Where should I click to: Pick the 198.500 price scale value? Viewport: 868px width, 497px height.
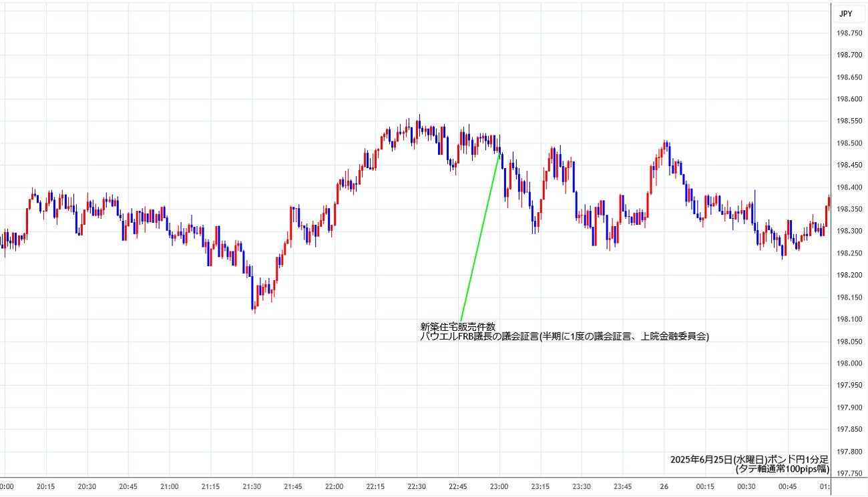point(849,143)
